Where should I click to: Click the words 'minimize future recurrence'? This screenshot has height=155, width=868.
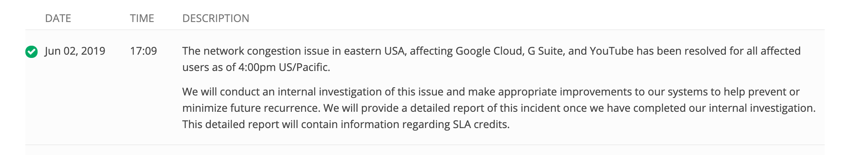point(251,108)
